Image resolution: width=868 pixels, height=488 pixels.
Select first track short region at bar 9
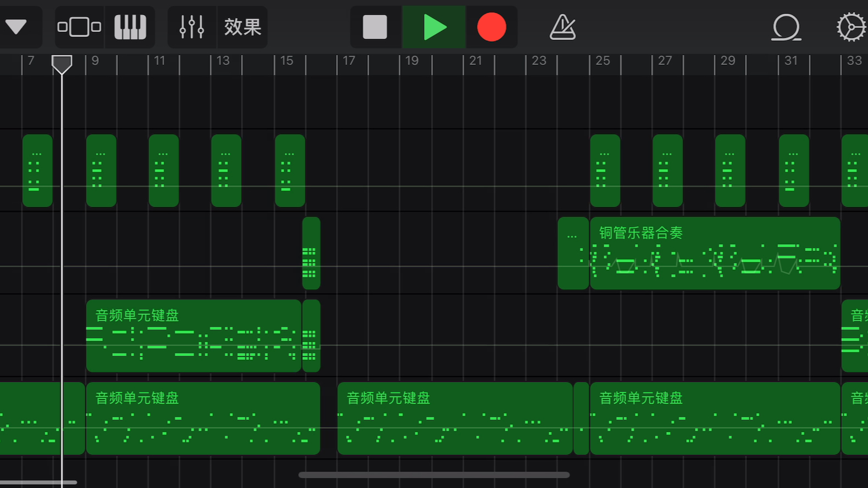[101, 171]
